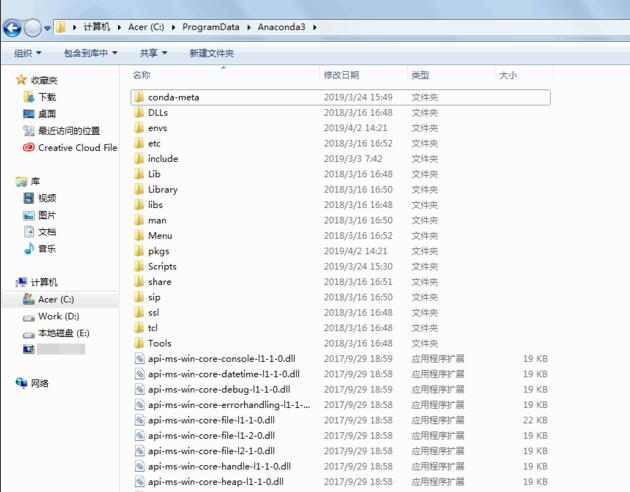
Task: Select Acer (C:) drive in navigation pane
Action: pos(55,299)
